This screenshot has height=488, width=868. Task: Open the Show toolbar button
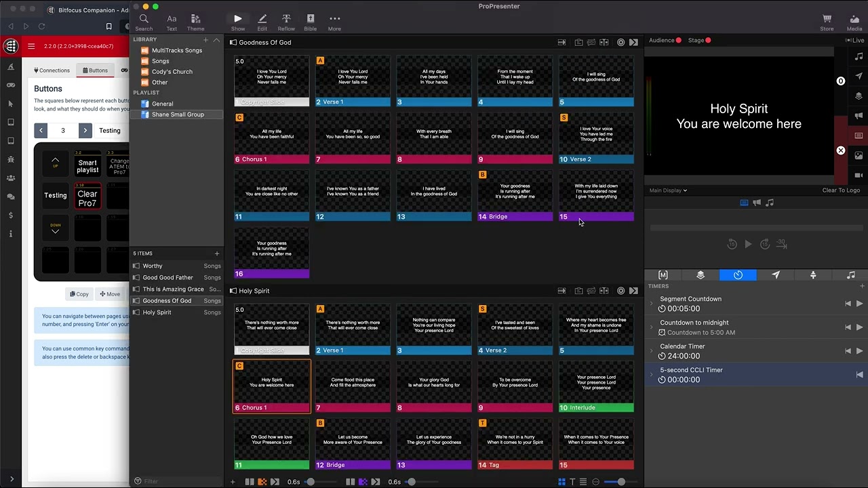(238, 22)
